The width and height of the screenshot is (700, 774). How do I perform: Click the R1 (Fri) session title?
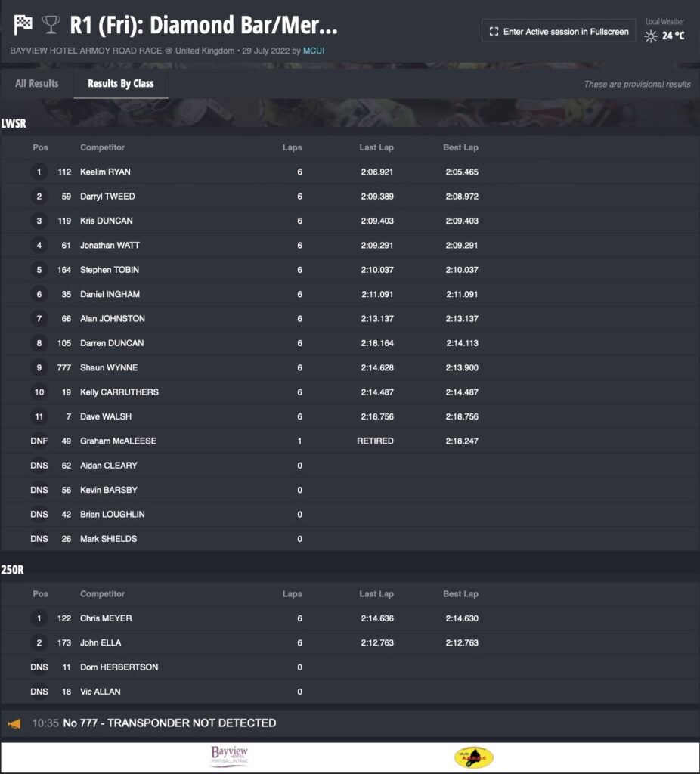(203, 25)
